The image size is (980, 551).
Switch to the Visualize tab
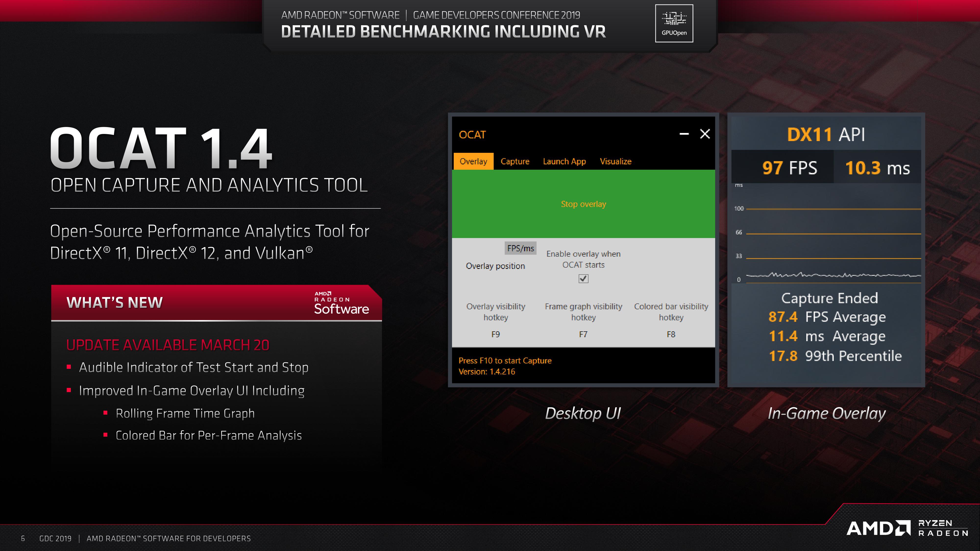(615, 161)
